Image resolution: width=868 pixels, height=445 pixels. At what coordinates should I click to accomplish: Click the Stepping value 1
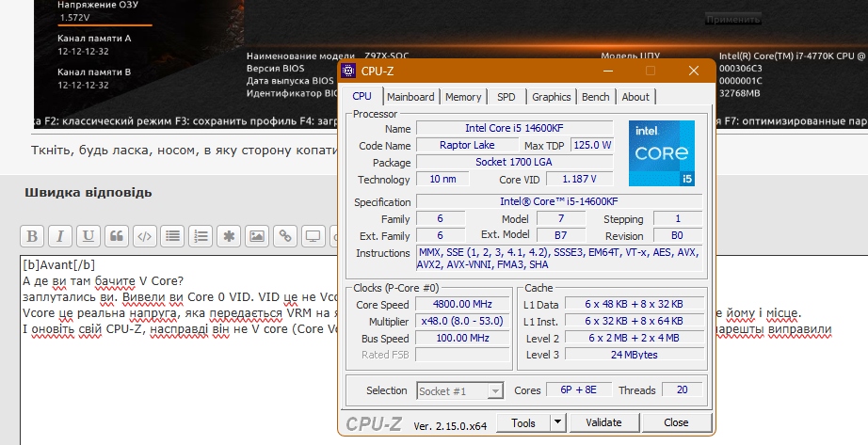[x=678, y=218]
